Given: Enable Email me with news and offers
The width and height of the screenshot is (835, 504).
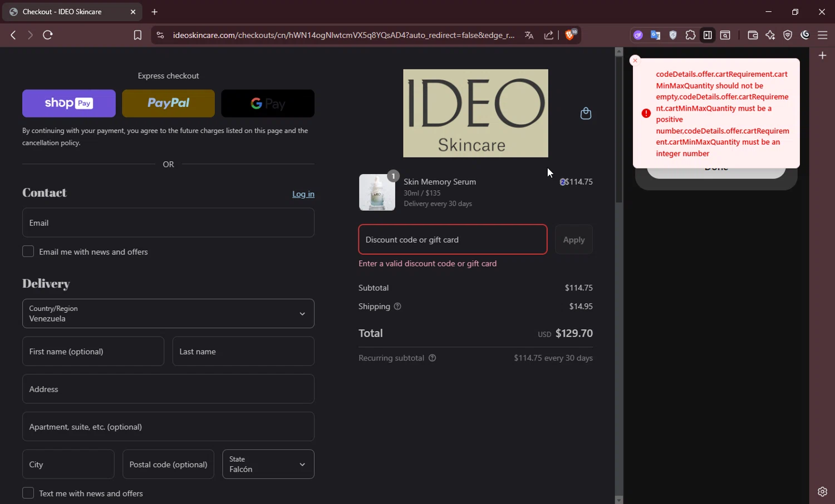Looking at the screenshot, I should pyautogui.click(x=28, y=251).
